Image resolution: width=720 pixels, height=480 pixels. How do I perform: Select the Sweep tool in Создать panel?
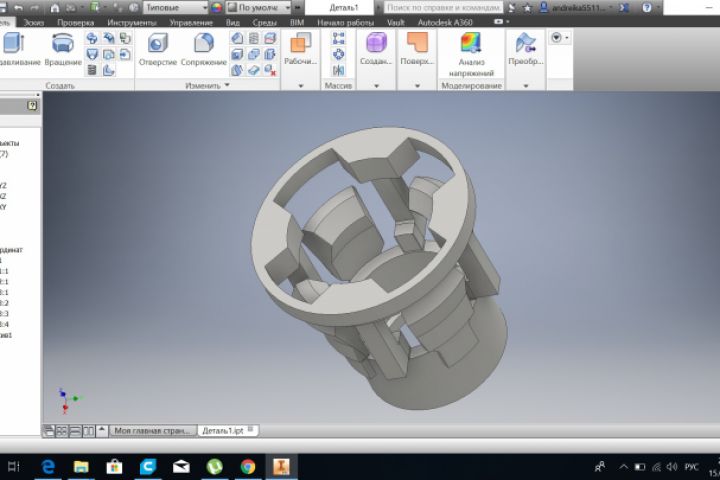(92, 38)
